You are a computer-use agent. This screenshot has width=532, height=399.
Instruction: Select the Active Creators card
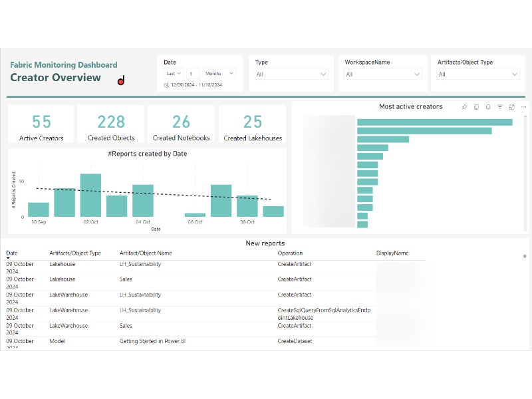(41, 124)
